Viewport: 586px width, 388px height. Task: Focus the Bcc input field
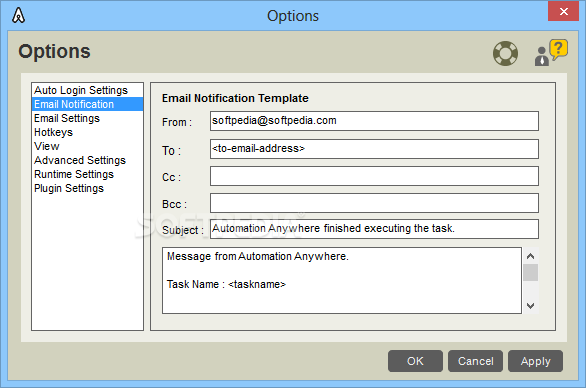[x=374, y=203]
